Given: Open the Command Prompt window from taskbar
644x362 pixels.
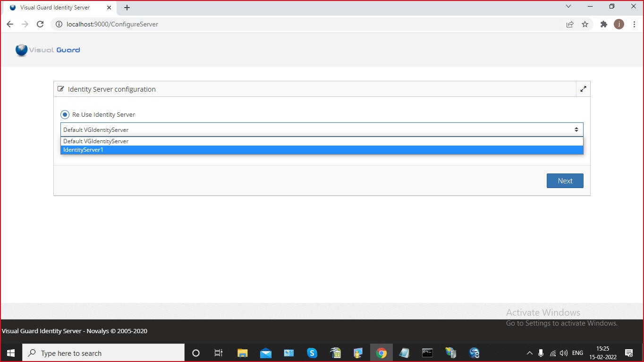Looking at the screenshot, I should (427, 353).
